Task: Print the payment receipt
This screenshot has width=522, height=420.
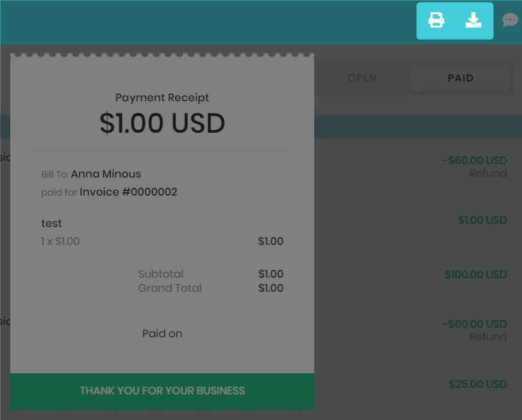Action: [436, 21]
